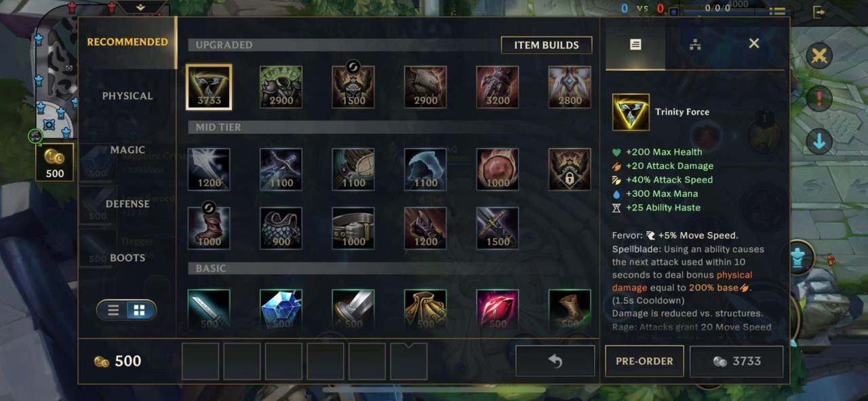Open the Boots category
This screenshot has height=401, width=868.
127,258
